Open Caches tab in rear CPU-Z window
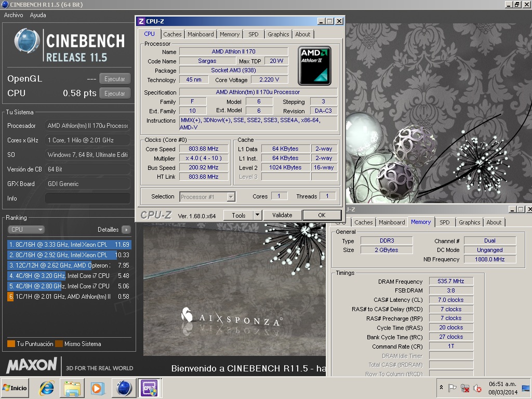 click(363, 222)
